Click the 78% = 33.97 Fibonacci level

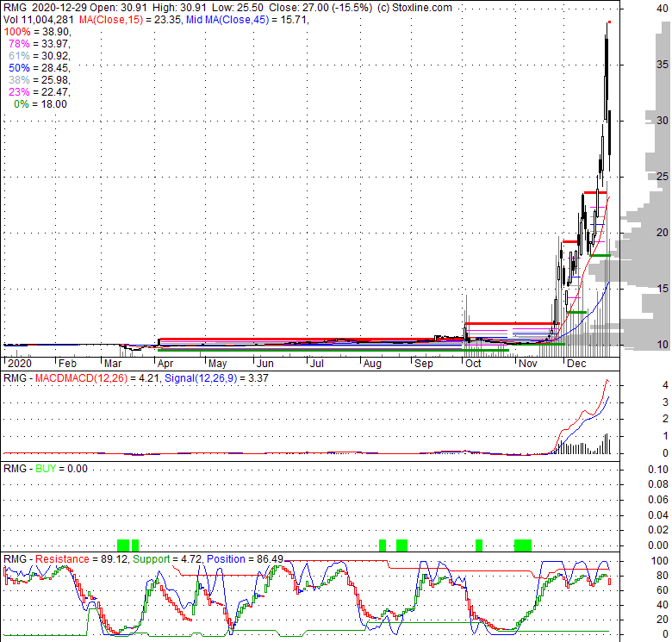[x=39, y=44]
